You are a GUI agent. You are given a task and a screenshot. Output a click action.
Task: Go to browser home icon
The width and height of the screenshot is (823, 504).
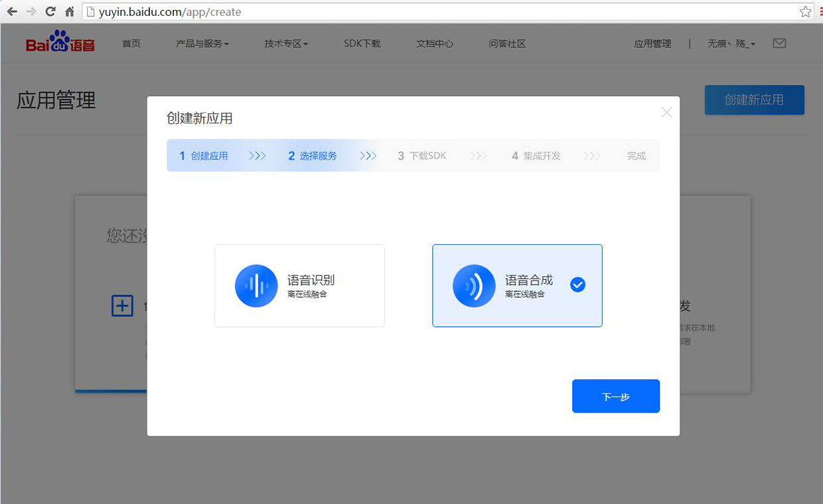[69, 11]
